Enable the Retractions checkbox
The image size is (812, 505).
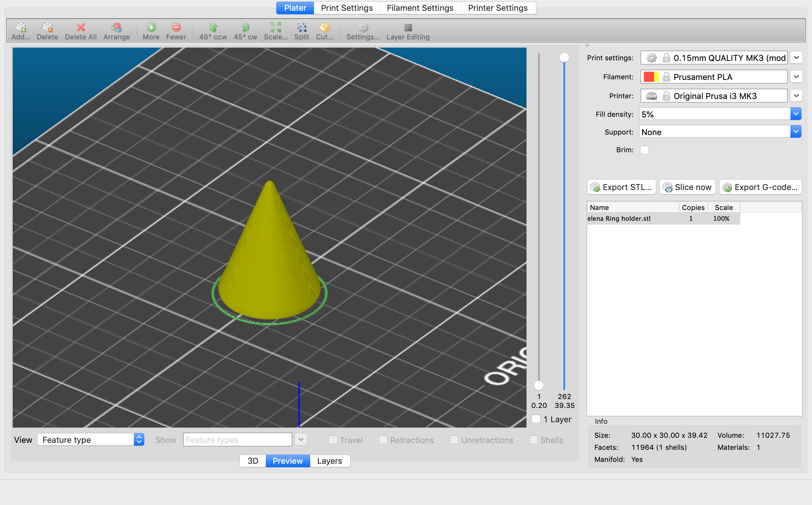tap(383, 440)
